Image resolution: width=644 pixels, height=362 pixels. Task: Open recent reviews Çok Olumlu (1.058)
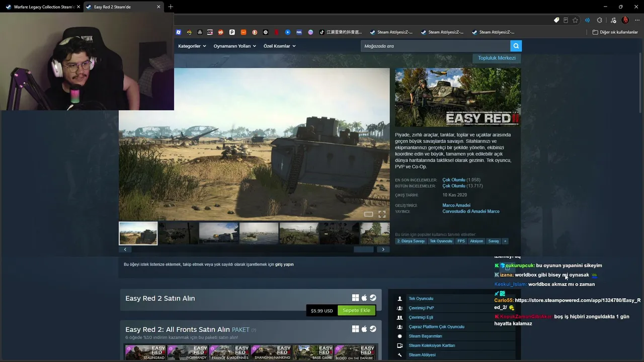click(461, 180)
